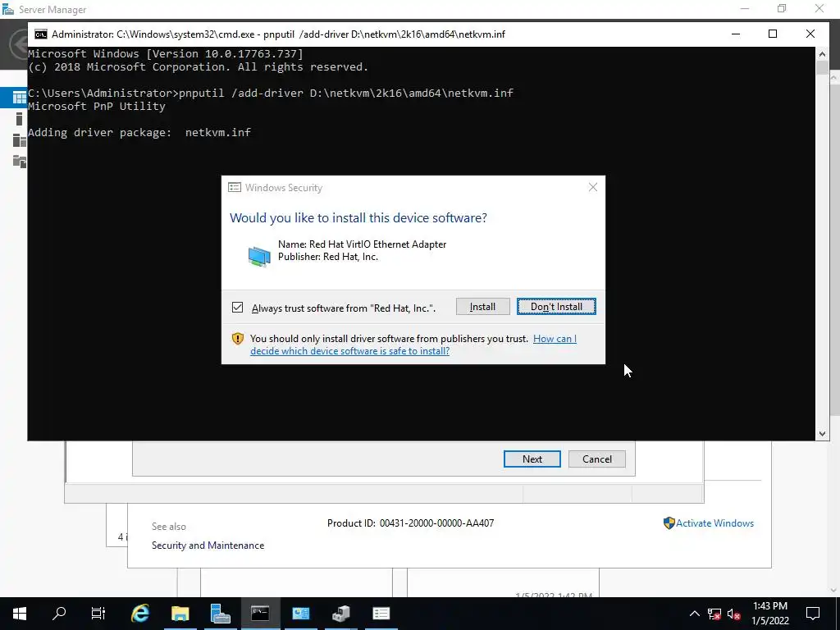
Task: Click the volume muted tray icon
Action: tap(733, 614)
